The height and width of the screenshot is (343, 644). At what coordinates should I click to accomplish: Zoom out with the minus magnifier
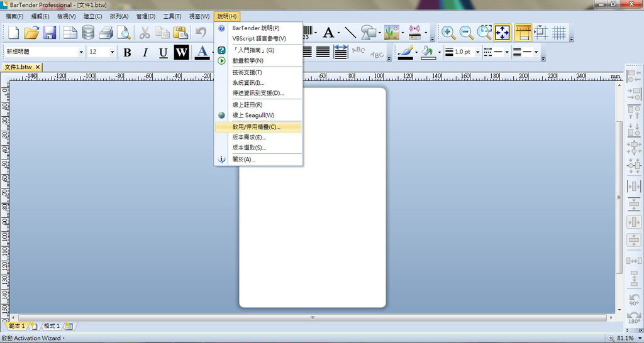point(466,33)
